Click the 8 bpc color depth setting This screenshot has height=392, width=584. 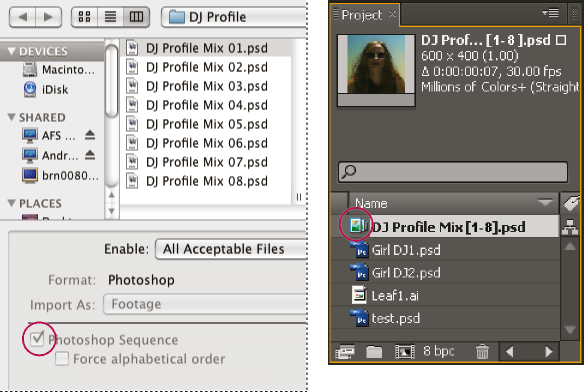coord(438,351)
